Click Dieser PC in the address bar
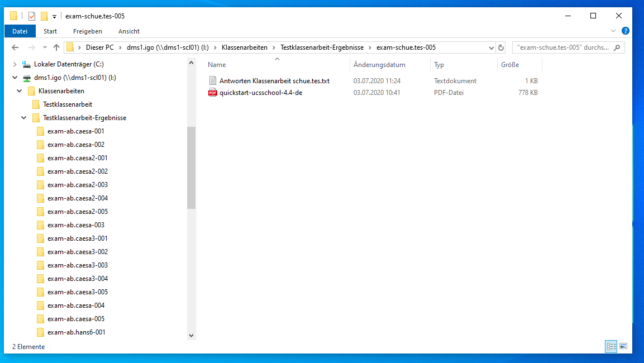Image resolution: width=644 pixels, height=363 pixels. (x=100, y=47)
